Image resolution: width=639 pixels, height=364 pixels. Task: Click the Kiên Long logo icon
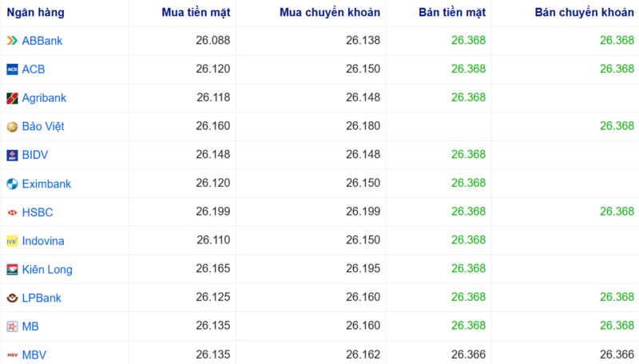(12, 270)
